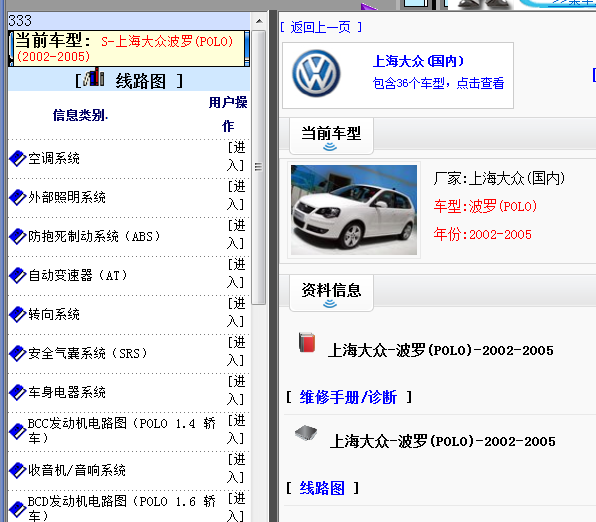Open 上海大众(国内) brand link

pos(418,61)
